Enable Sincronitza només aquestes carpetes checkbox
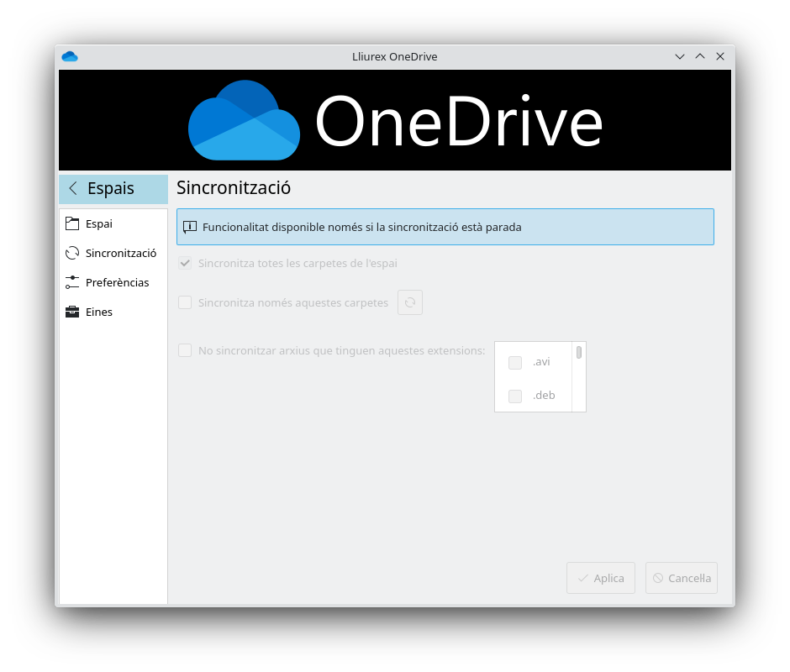Image resolution: width=790 pixels, height=672 pixels. [x=185, y=302]
